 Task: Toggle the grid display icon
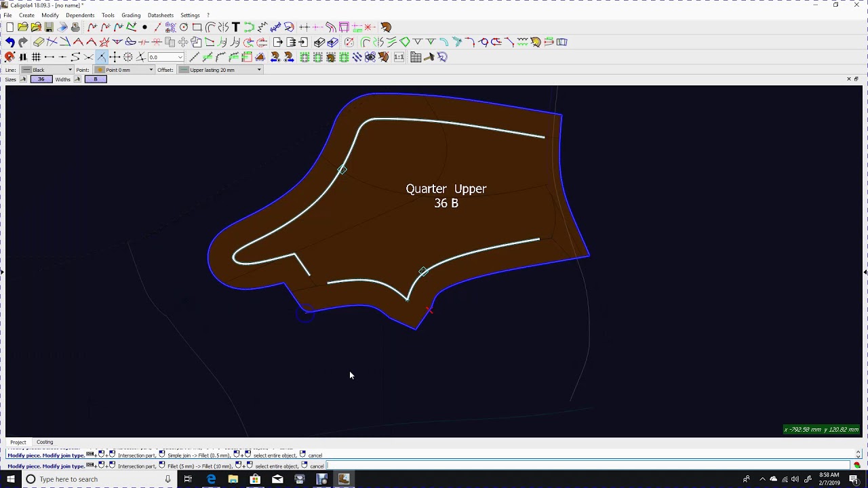click(x=36, y=57)
